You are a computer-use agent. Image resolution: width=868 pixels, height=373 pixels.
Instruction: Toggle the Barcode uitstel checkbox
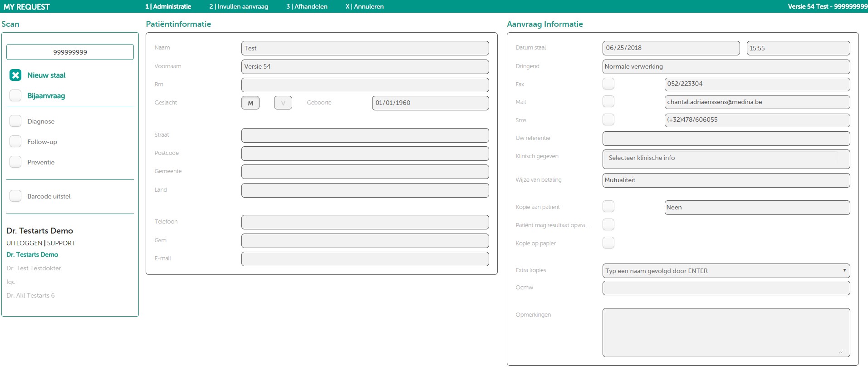(15, 196)
